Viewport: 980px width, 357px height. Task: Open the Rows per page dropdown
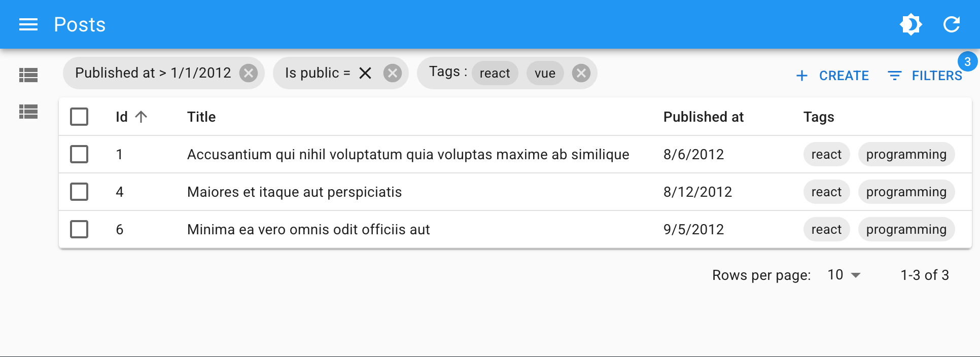pos(844,275)
